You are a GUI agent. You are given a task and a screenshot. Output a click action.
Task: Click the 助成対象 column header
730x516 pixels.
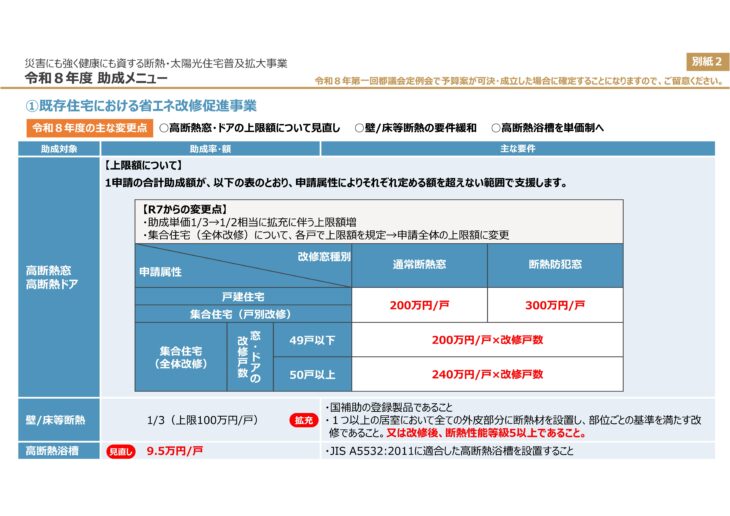click(59, 148)
